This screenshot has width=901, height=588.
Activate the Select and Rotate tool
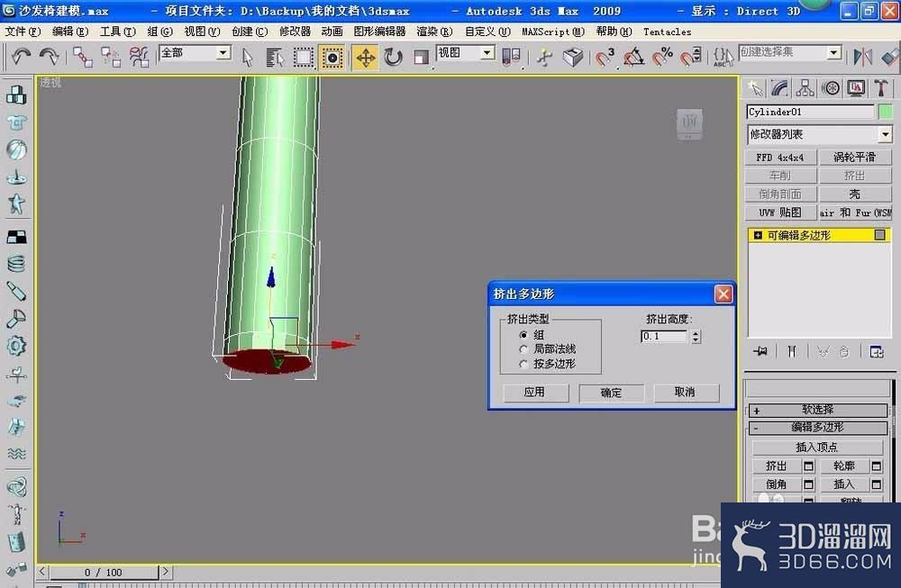(394, 58)
